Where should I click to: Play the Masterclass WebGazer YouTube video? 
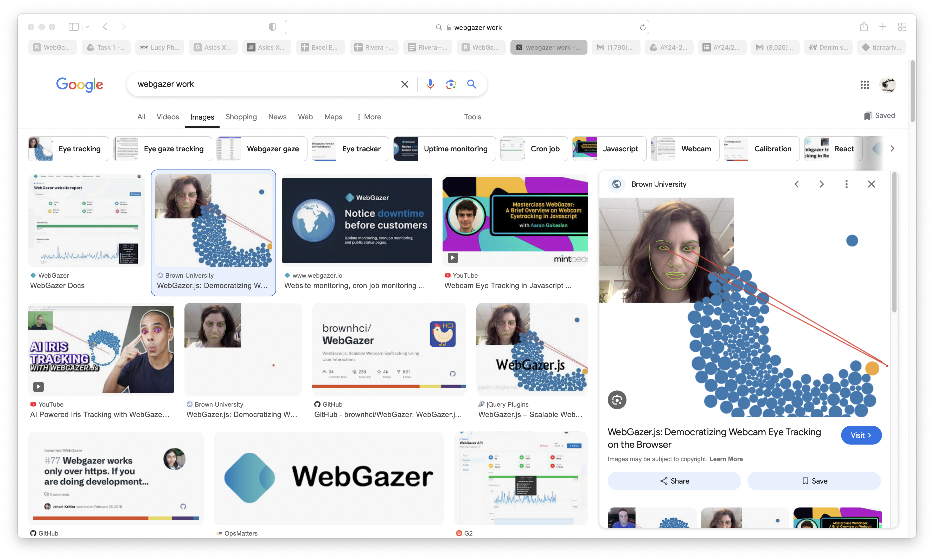[x=453, y=258]
